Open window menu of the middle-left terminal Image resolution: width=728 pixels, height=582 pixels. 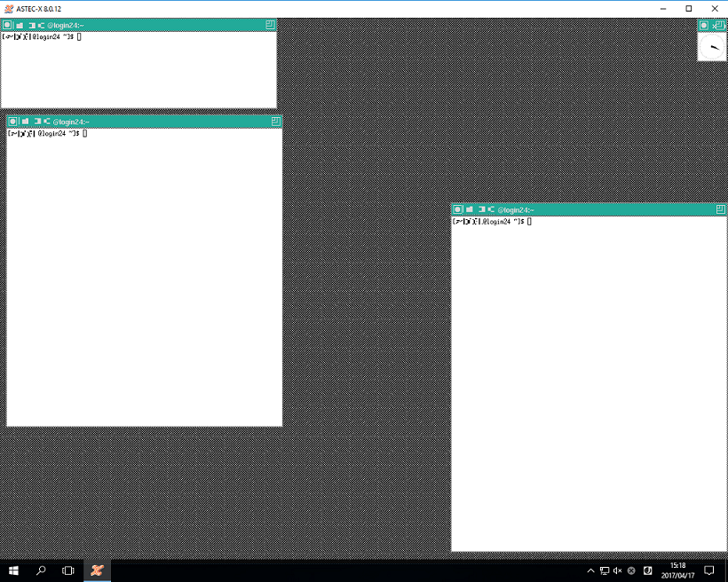[x=13, y=121]
